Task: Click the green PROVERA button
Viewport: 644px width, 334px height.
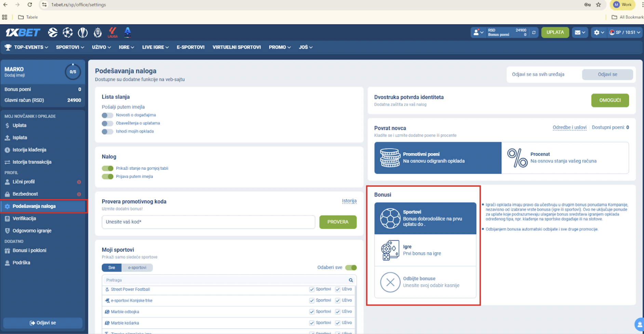Action: click(x=338, y=222)
